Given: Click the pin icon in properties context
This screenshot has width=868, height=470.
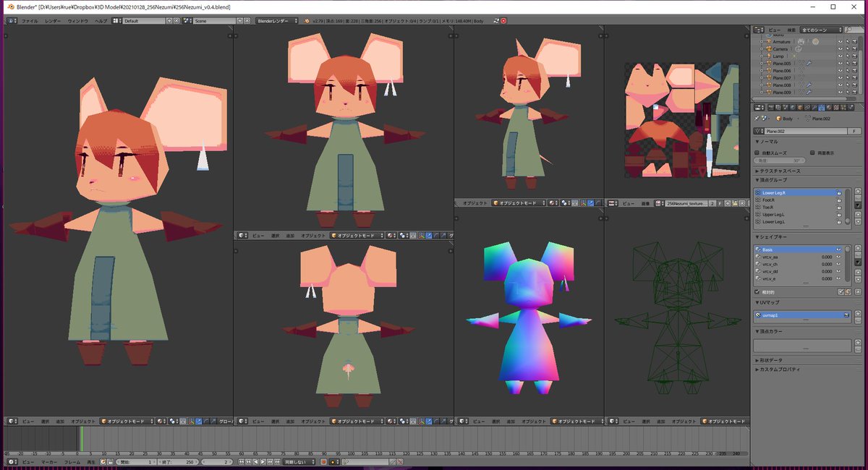Looking at the screenshot, I should tap(757, 119).
